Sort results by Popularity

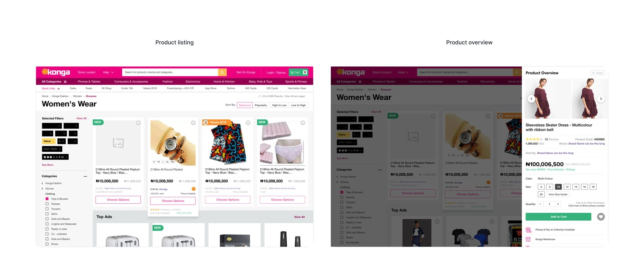[x=261, y=105]
